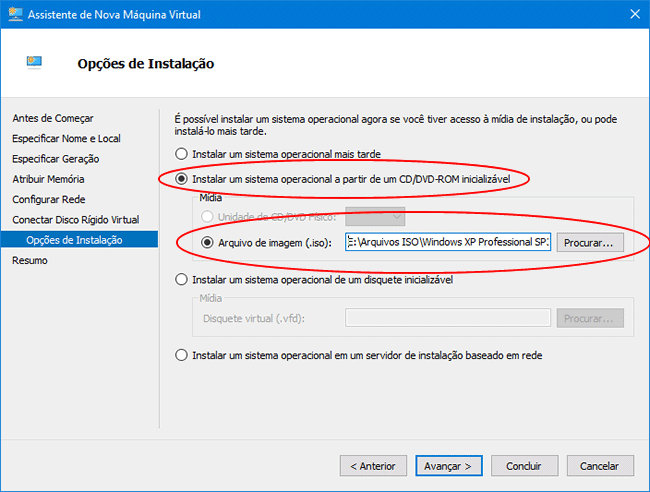Select install from CD/DVD-ROM inicializável option

point(181,179)
